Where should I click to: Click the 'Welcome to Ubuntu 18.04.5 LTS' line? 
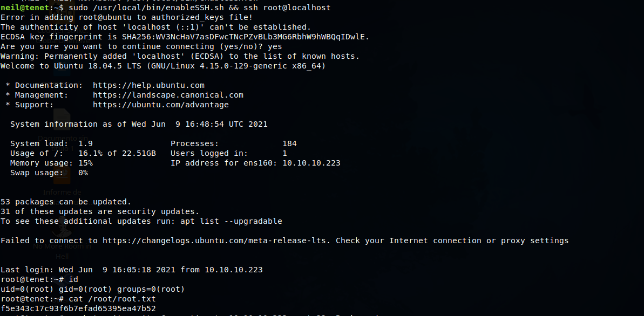[162, 66]
